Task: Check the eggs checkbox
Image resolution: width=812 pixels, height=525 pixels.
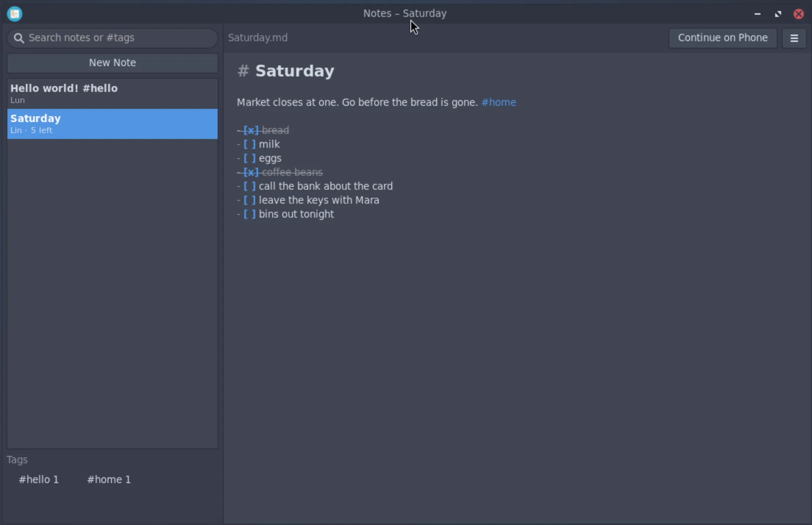Action: 249,158
